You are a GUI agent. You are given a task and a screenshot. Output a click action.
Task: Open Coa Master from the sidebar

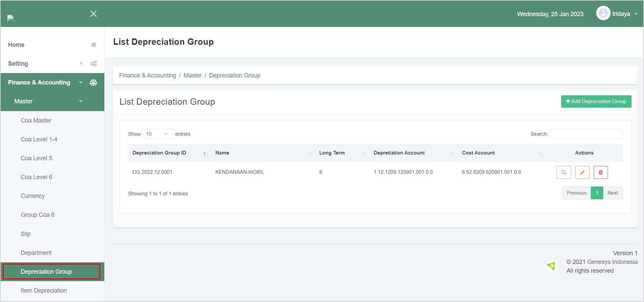click(36, 121)
